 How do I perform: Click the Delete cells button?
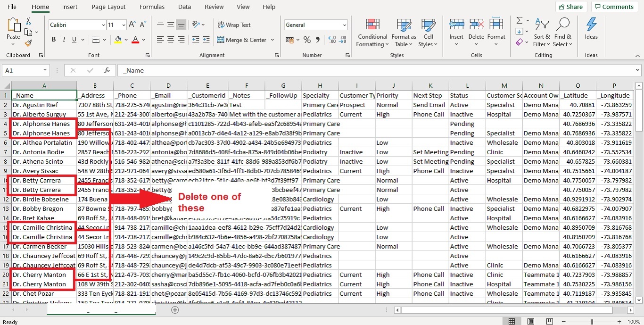[476, 33]
